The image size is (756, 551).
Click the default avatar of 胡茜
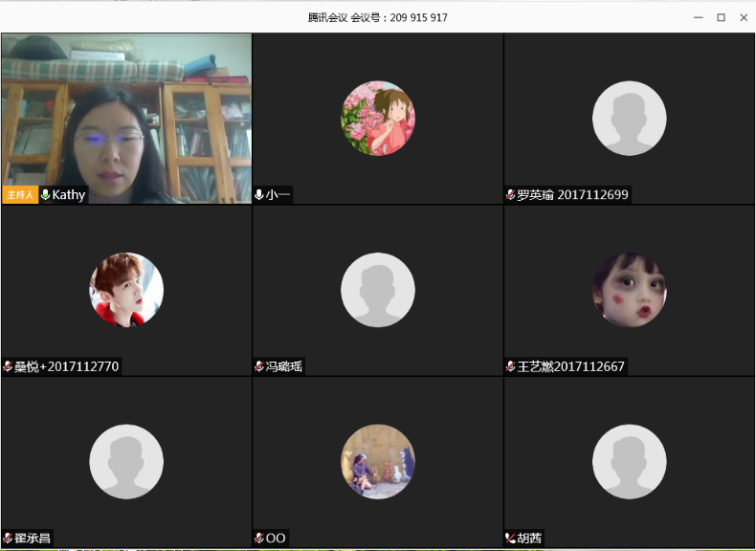pyautogui.click(x=629, y=461)
